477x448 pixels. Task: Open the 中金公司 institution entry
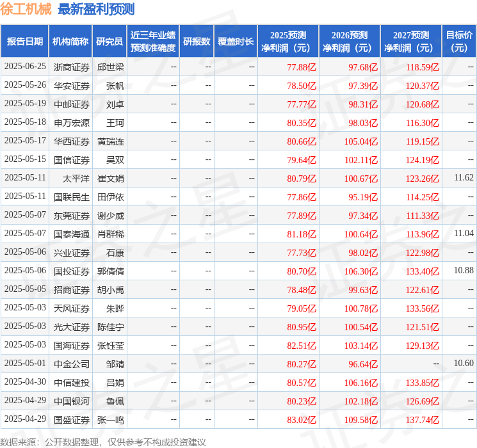coord(72,364)
